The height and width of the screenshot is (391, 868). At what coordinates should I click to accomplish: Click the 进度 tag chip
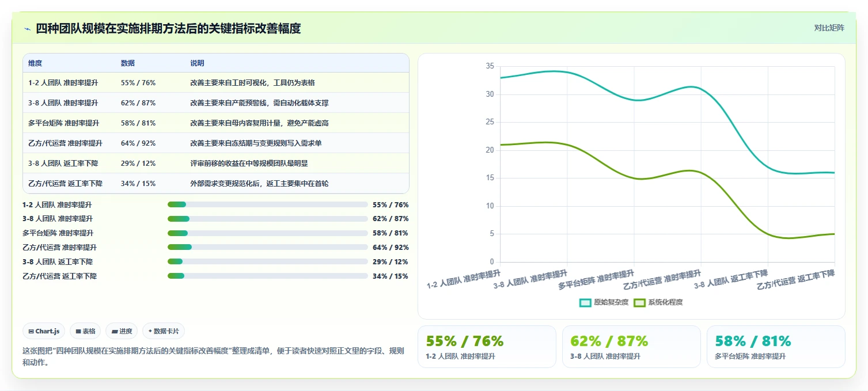tap(122, 331)
